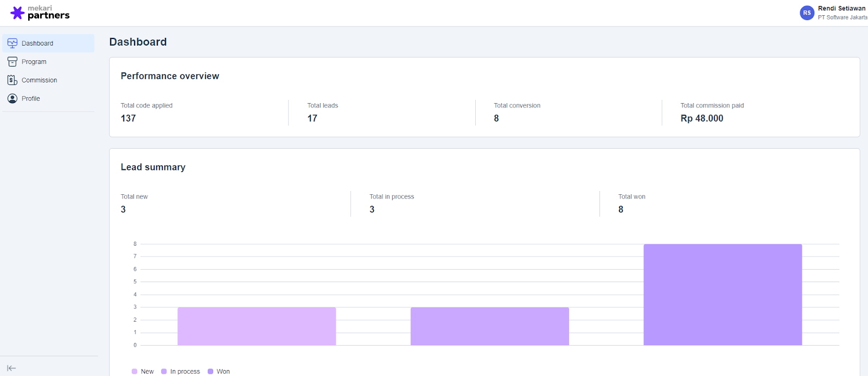Toggle the New series legend dot

point(135,372)
